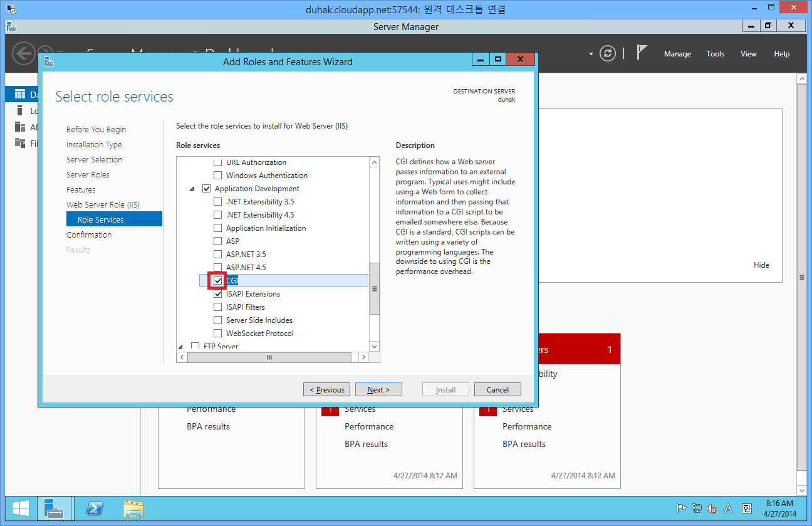Click the Dashboard icon in the sidebar
The height and width of the screenshot is (526, 812).
point(19,95)
